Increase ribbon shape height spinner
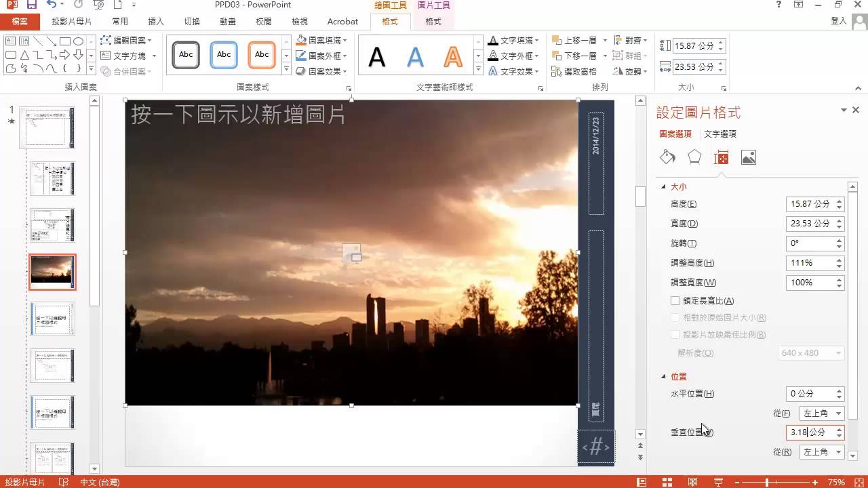 [x=720, y=43]
